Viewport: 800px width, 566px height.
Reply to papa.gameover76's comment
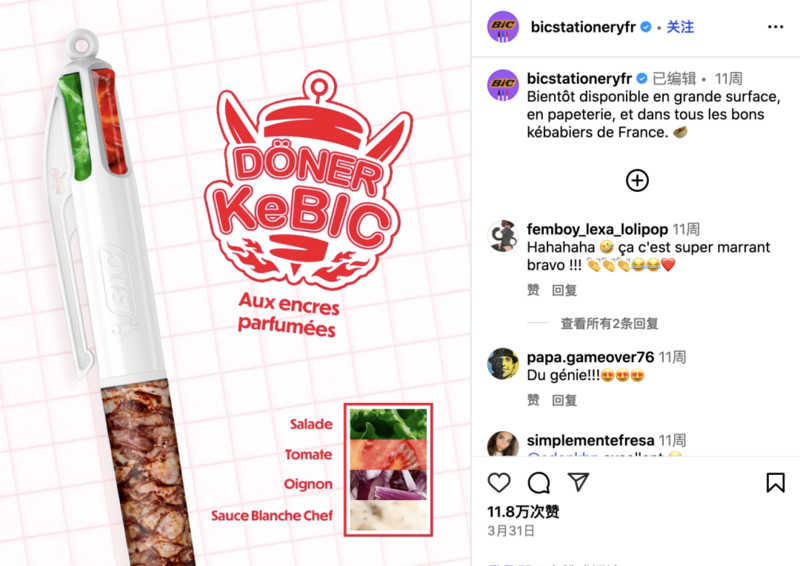click(564, 400)
